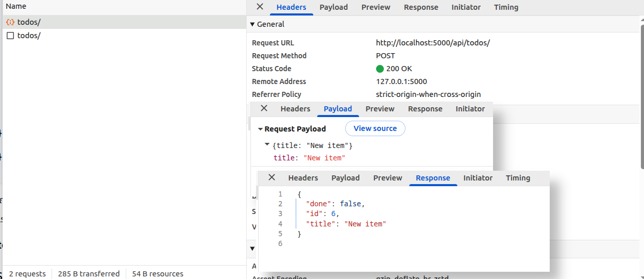The width and height of the screenshot is (644, 279).
Task: Click the View source button
Action: coord(375,128)
